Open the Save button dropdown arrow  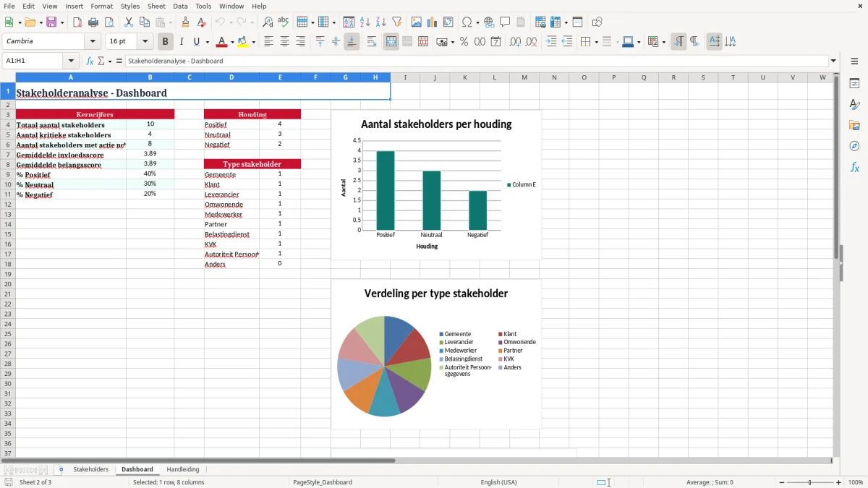pos(62,22)
